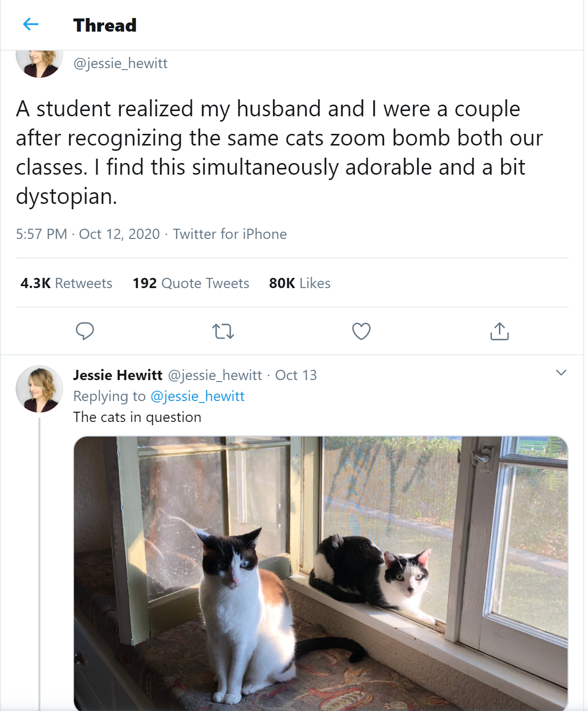Click the retweet arrows icon
588x711 pixels.
pos(223,331)
